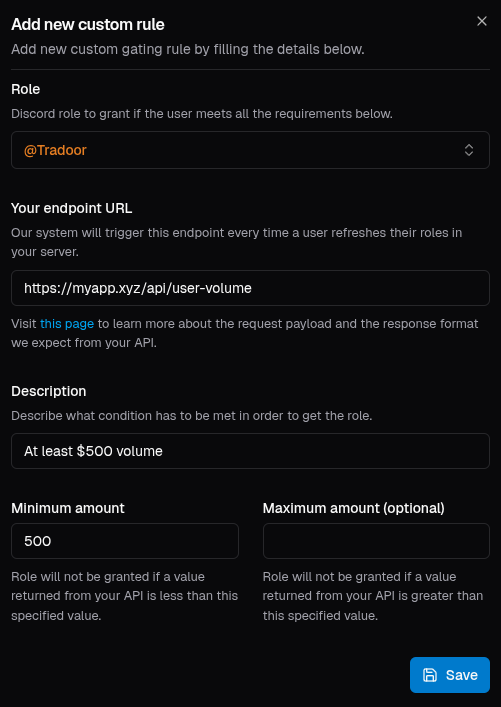This screenshot has height=707, width=501.
Task: Click the up-down chevron icon in Role selector
Action: (x=469, y=150)
